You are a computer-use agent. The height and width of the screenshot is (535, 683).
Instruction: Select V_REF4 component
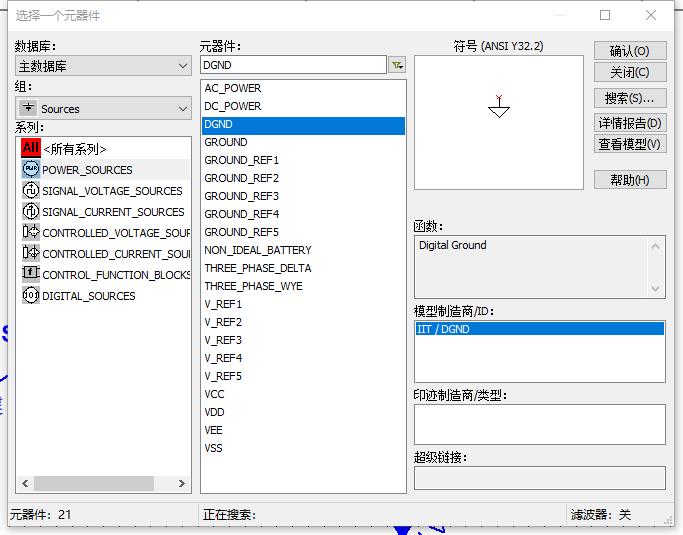click(303, 358)
